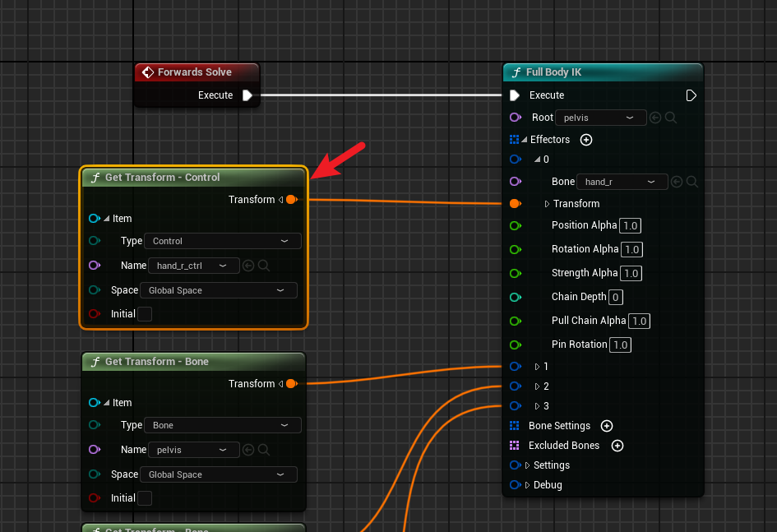Expand Settings on Full Body IK
Viewport: 777px width, 532px height.
(x=527, y=465)
